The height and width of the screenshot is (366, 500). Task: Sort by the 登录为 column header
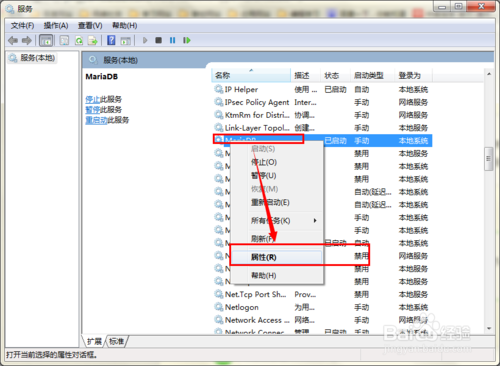point(414,75)
